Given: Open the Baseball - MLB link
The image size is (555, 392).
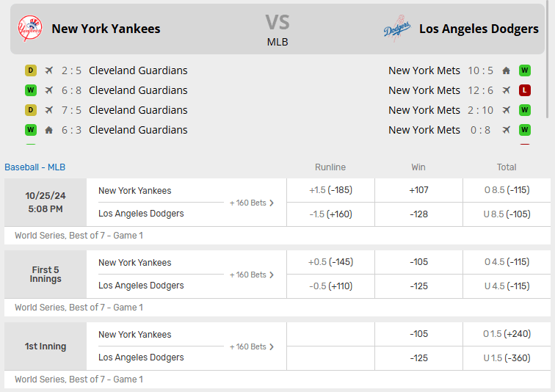Looking at the screenshot, I should coord(35,167).
